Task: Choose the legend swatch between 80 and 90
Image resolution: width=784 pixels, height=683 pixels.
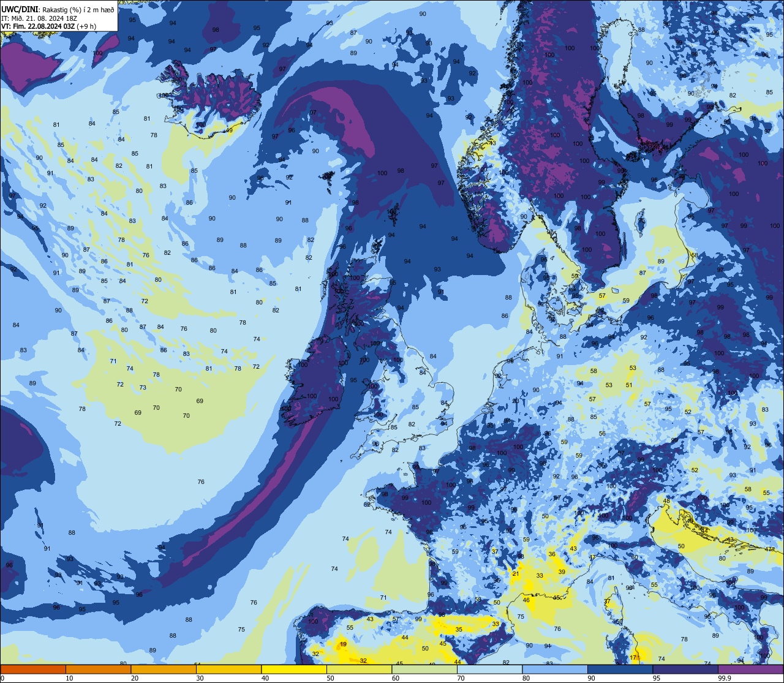Action: (555, 669)
